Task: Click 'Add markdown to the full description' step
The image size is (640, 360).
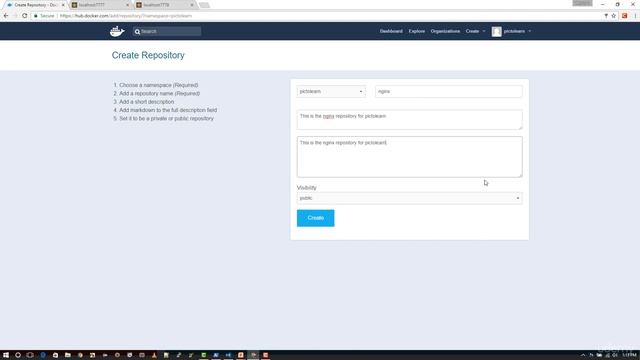Action: point(168,110)
